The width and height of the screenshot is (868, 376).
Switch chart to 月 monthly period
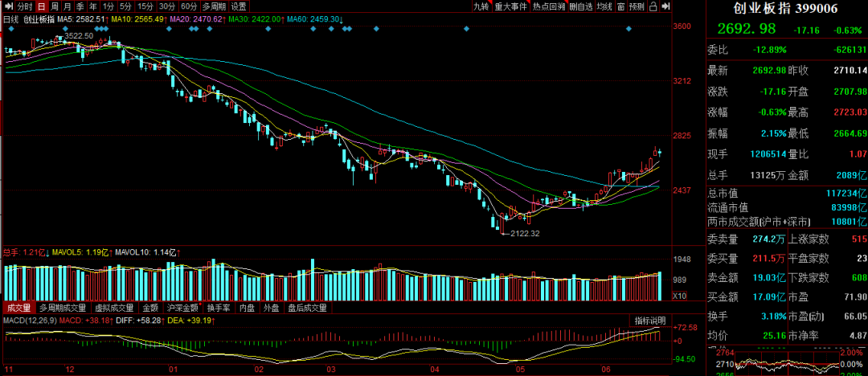tap(67, 6)
